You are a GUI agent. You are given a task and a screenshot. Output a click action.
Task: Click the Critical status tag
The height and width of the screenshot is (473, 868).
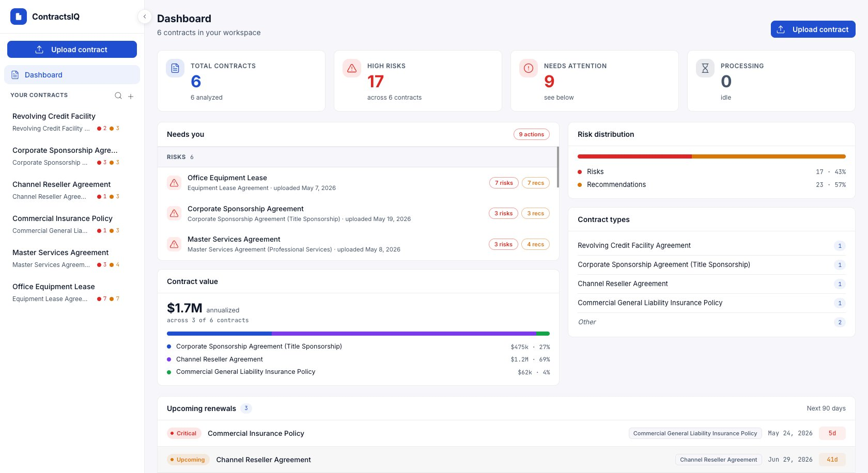click(183, 433)
